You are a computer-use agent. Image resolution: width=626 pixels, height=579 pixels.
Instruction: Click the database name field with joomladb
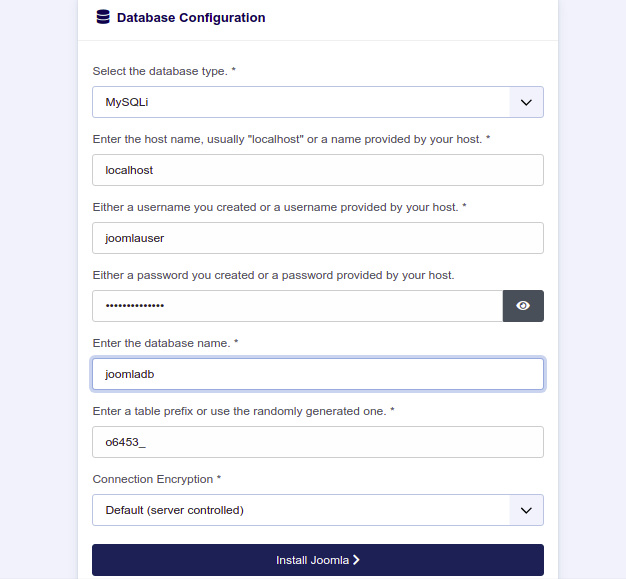[317, 374]
